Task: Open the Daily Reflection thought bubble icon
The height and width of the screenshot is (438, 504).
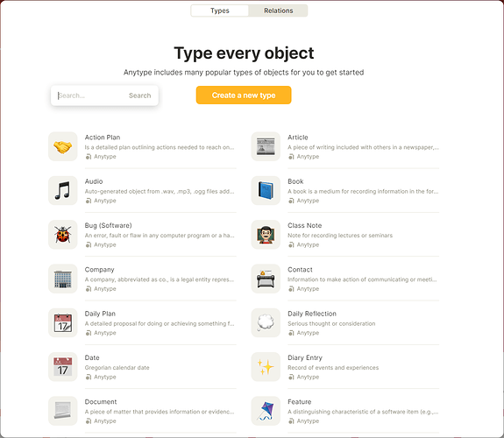Action: (x=266, y=322)
